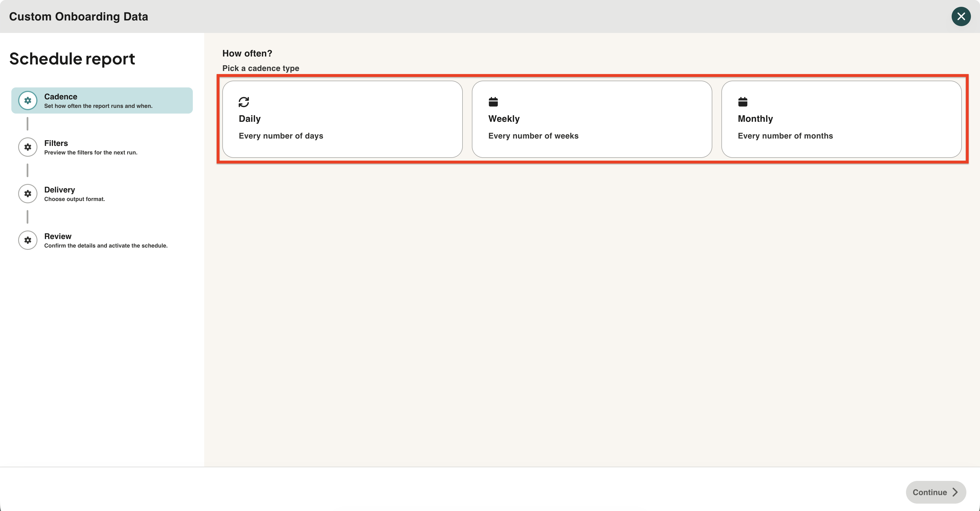Jump to the Review step
The height and width of the screenshot is (511, 980).
point(102,240)
